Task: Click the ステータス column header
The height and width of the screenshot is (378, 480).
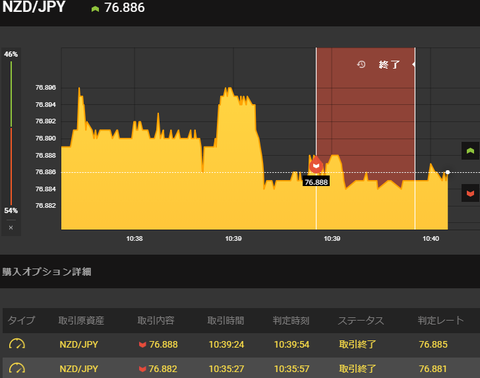Action: click(x=361, y=320)
